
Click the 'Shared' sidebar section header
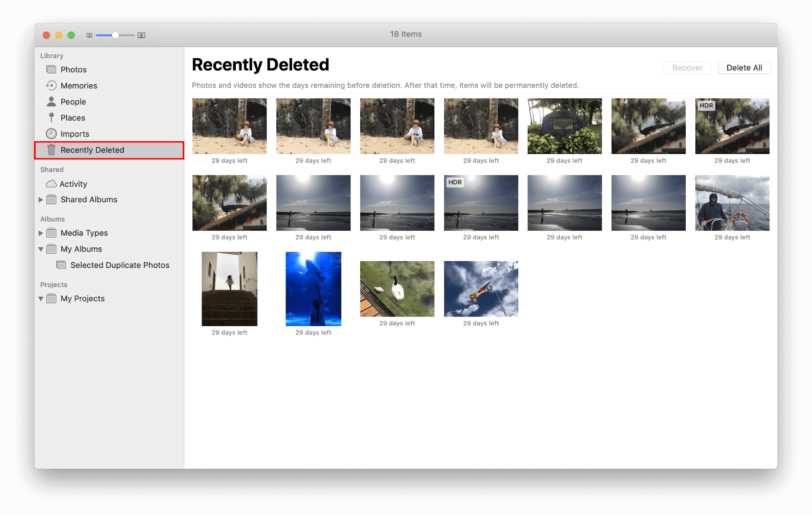tap(52, 169)
